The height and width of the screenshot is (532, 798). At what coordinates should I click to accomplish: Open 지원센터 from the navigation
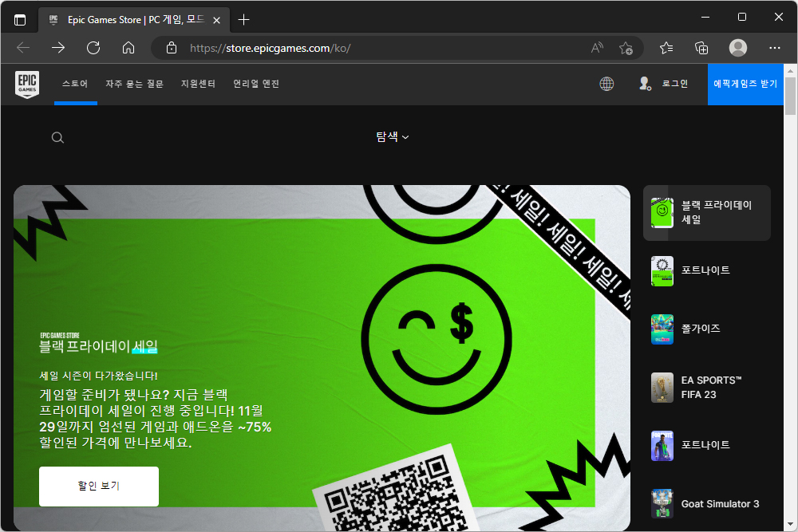point(198,84)
